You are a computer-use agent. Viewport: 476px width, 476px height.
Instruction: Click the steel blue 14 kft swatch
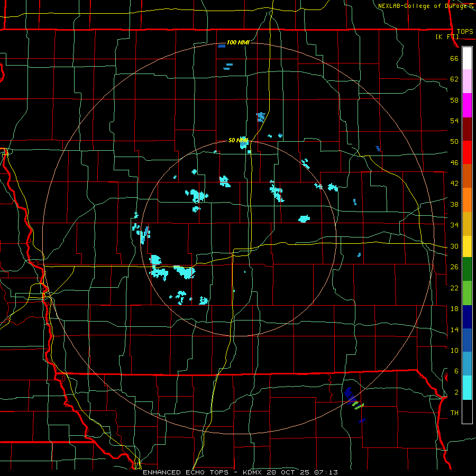(x=467, y=364)
